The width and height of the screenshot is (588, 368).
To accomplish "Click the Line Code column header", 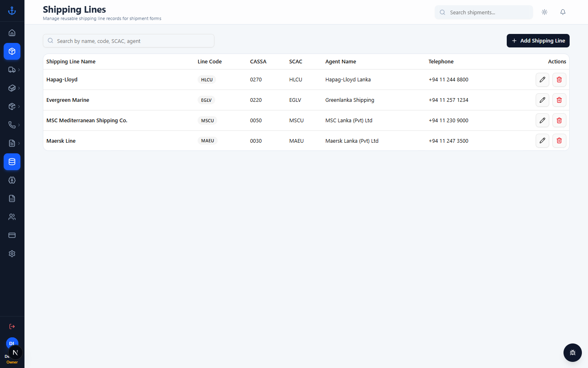I will click(209, 62).
